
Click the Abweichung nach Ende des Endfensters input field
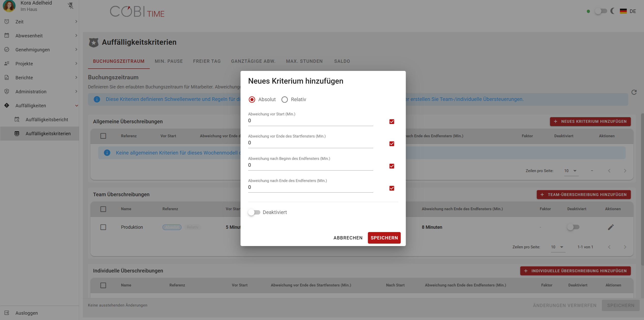tap(310, 188)
